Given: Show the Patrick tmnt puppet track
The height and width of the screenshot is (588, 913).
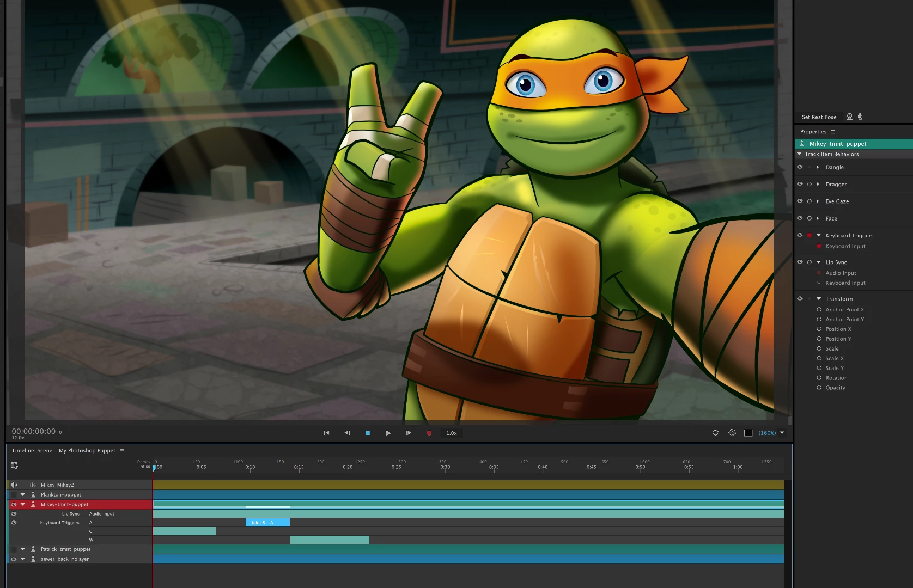Looking at the screenshot, I should tap(14, 549).
